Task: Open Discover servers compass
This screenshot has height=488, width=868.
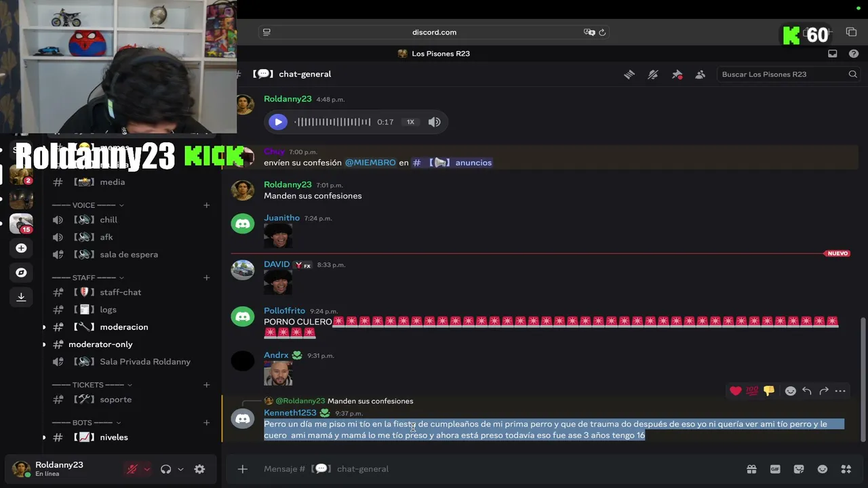Action: (x=21, y=272)
